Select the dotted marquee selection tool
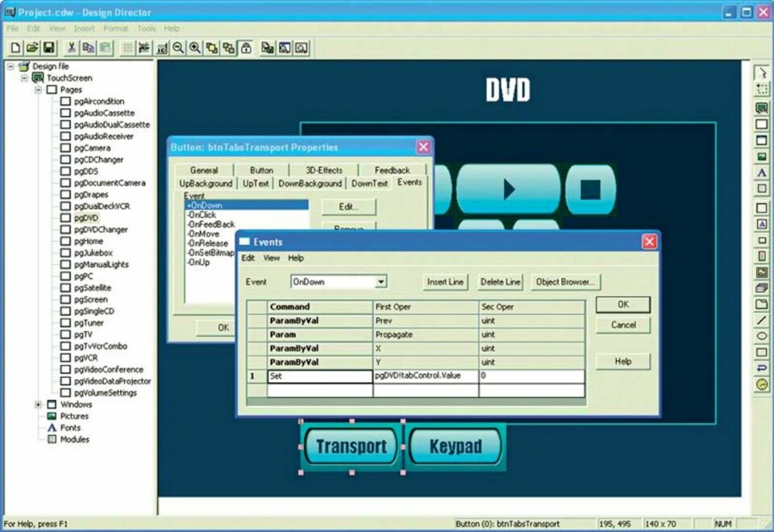 [x=762, y=89]
